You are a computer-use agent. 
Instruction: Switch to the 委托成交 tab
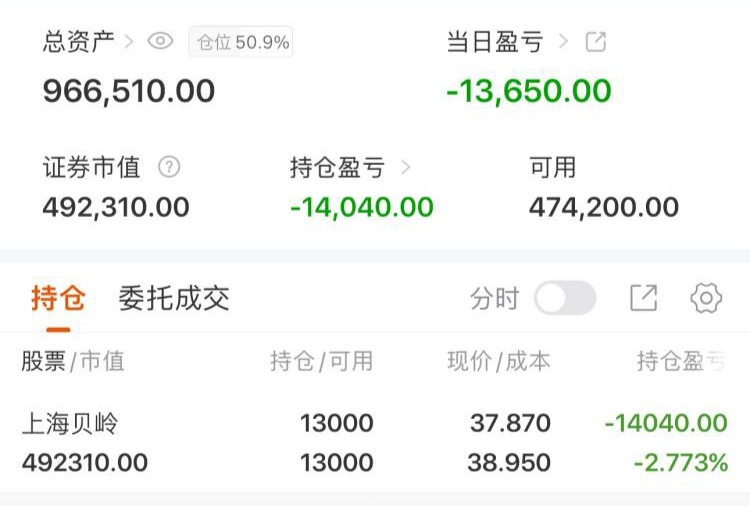(x=174, y=298)
